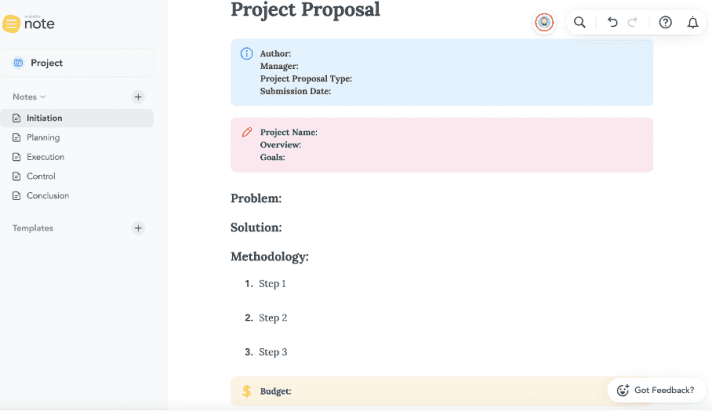Add a new template with plus icon
The image size is (712, 411).
138,228
